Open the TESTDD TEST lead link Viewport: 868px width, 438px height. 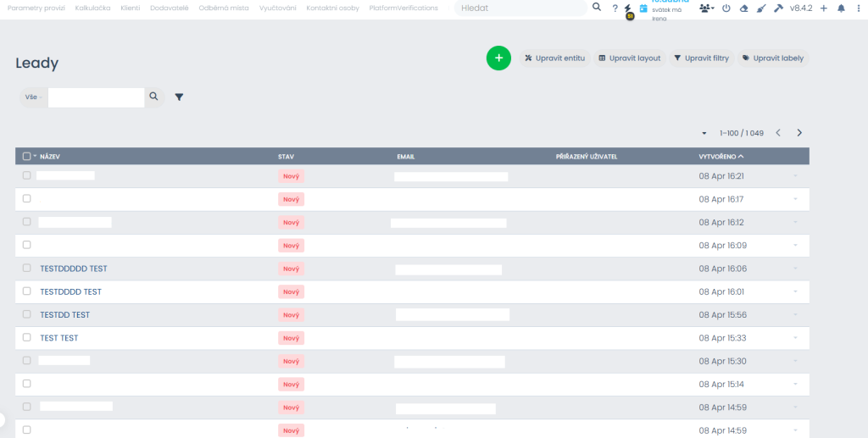pyautogui.click(x=64, y=314)
